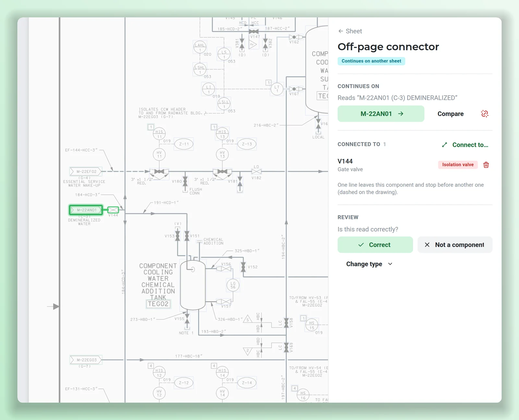Click the V157 valve symbol
519x420 pixels.
(224, 302)
